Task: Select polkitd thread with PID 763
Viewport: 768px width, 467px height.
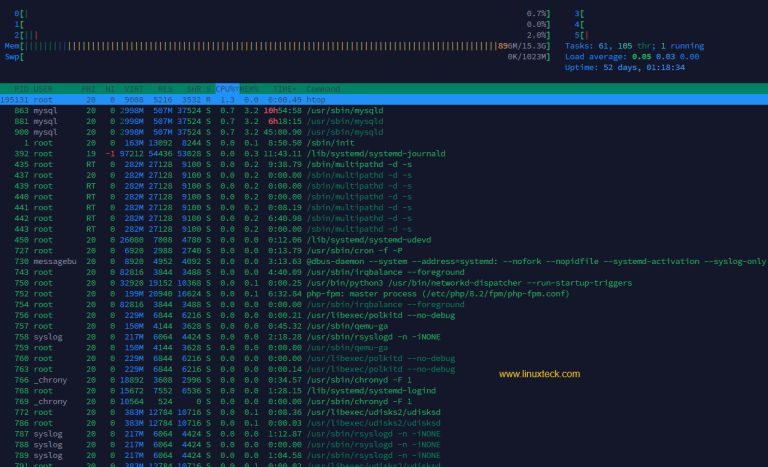Action: coord(384,369)
